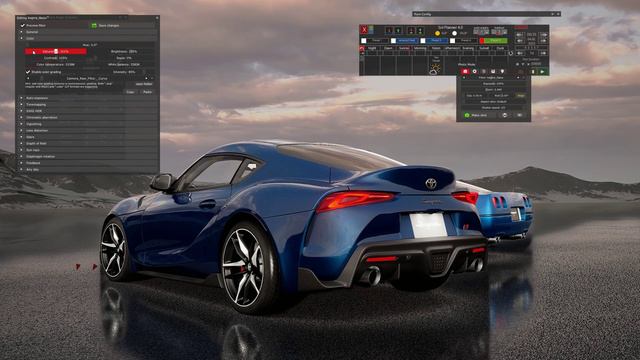The height and width of the screenshot is (360, 640).
Task: Select the circular record icon in Photo Mode
Action: (x=474, y=71)
